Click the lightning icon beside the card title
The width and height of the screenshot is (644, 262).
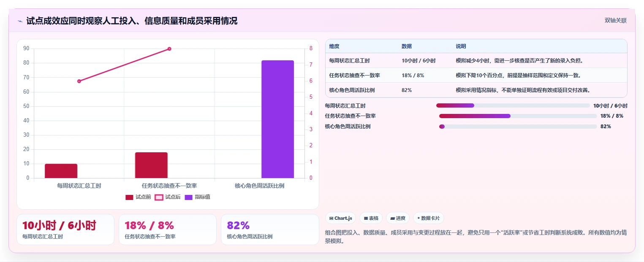(x=20, y=21)
